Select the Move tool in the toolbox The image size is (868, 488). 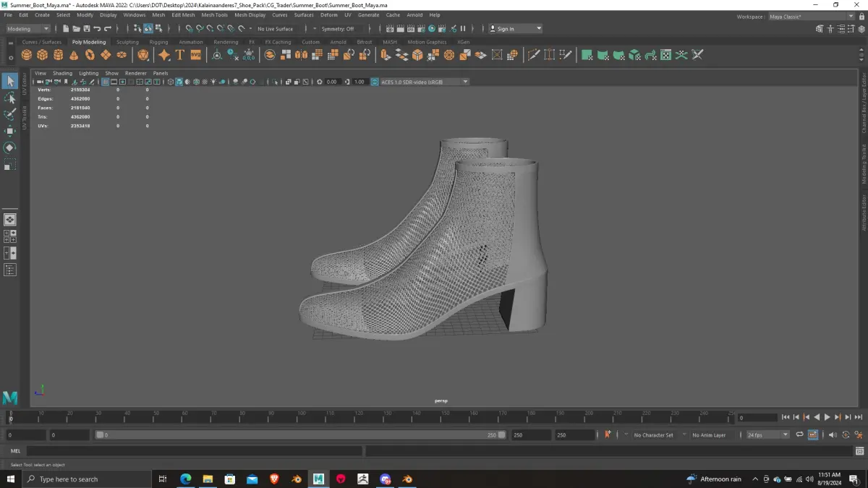pos(10,131)
